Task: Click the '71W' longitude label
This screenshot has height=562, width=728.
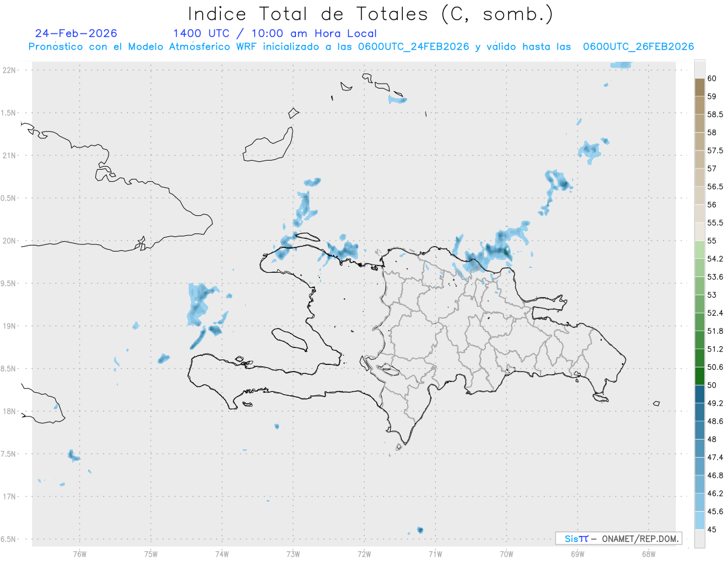Action: pyautogui.click(x=435, y=554)
